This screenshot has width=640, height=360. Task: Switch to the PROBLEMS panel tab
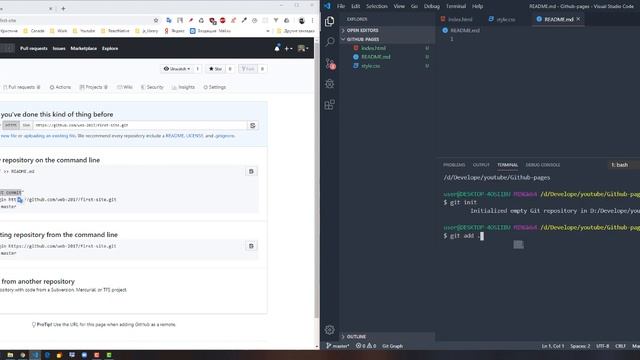coord(454,165)
